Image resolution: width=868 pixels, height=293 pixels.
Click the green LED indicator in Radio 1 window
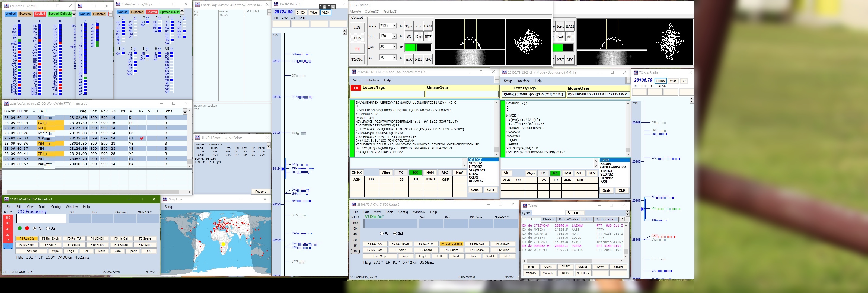20,228
